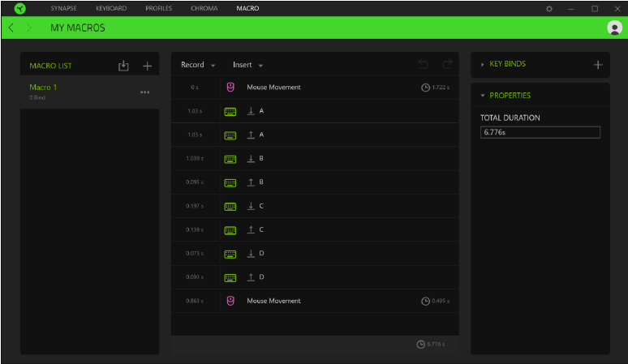Click the keyboard icon for D key down
The height and width of the screenshot is (364, 628).
point(230,254)
